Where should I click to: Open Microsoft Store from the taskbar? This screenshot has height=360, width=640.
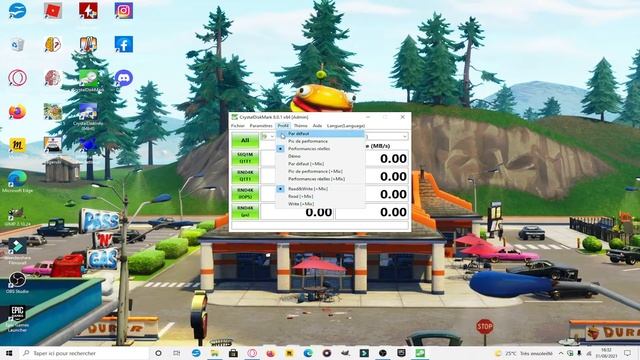point(233,353)
